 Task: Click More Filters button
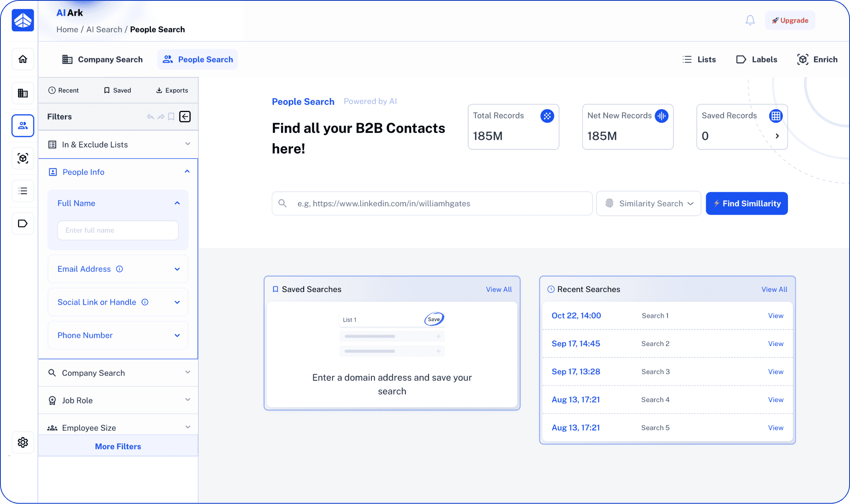pos(118,446)
